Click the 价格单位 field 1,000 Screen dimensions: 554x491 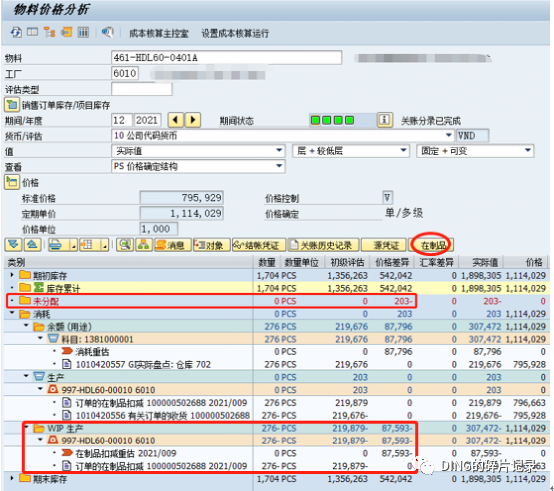[x=159, y=229]
